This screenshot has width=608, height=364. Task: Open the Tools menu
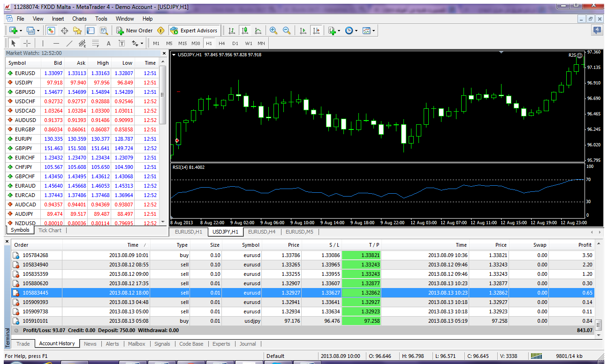point(101,19)
